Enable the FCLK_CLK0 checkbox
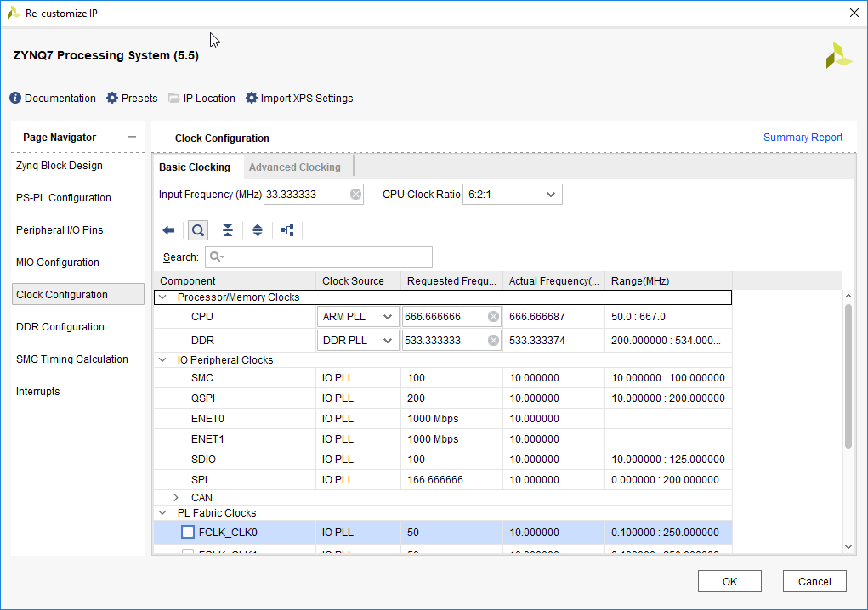The image size is (868, 610). coord(188,533)
